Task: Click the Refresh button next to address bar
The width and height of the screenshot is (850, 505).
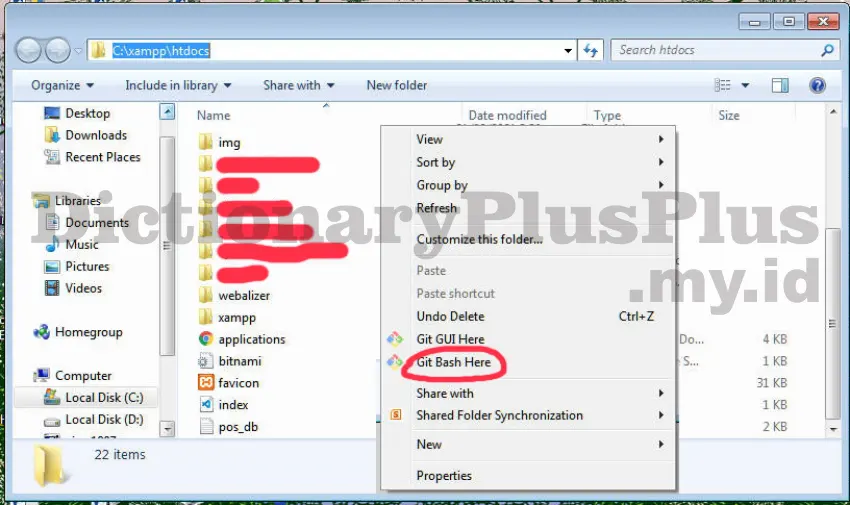Action: click(590, 50)
